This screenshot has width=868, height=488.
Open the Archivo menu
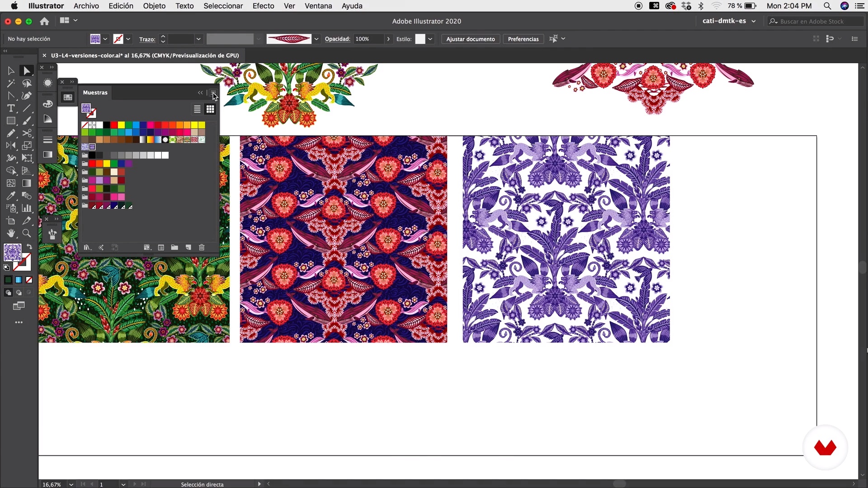(x=86, y=6)
